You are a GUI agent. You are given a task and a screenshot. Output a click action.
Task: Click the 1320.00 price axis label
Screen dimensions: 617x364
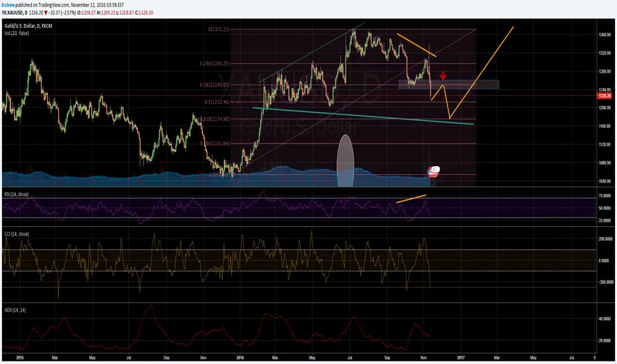coord(604,53)
